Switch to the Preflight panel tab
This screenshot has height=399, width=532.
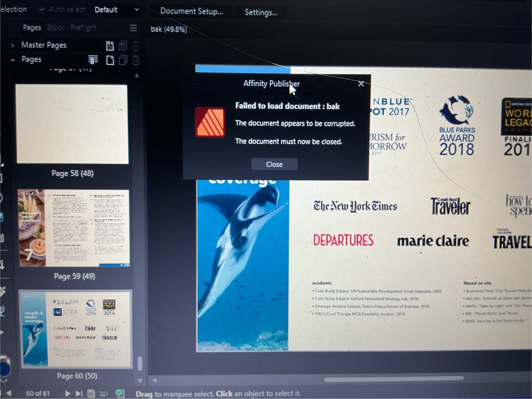pos(84,28)
